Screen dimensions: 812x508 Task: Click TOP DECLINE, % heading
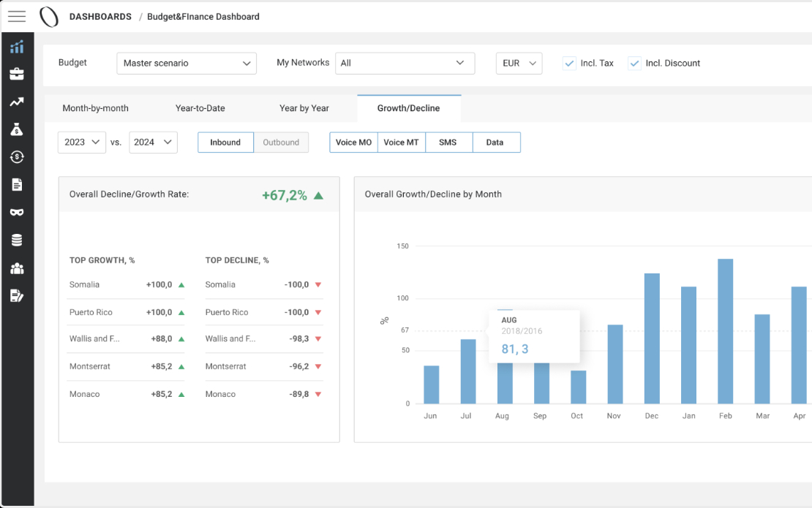click(x=237, y=260)
